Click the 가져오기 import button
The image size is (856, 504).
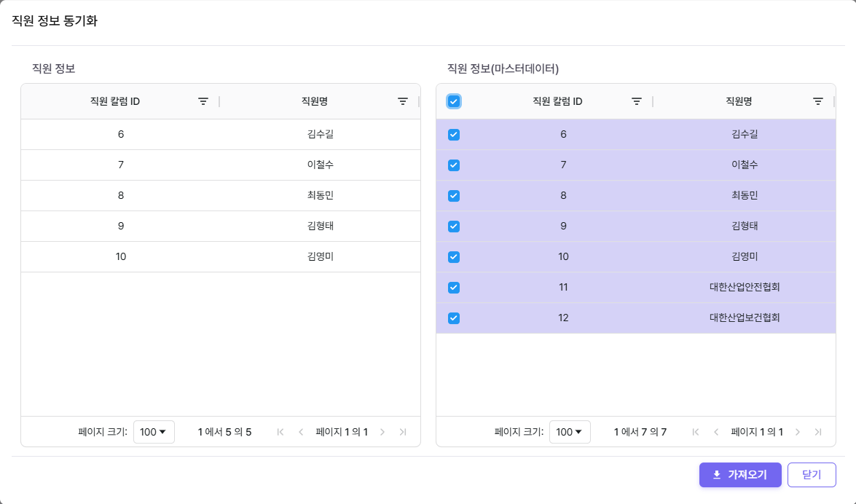pos(740,475)
